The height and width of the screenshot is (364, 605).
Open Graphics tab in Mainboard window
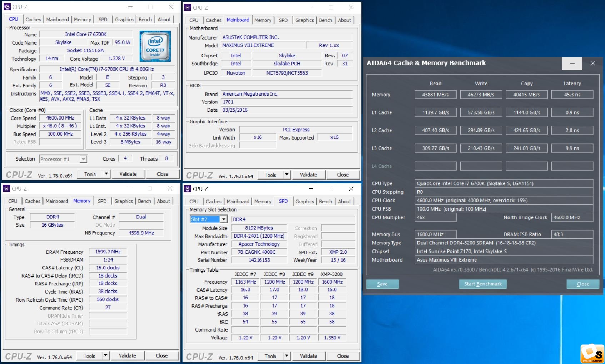pos(305,20)
